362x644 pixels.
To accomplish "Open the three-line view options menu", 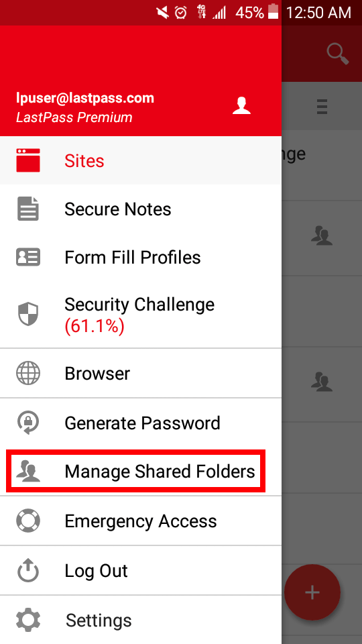I will click(x=322, y=107).
